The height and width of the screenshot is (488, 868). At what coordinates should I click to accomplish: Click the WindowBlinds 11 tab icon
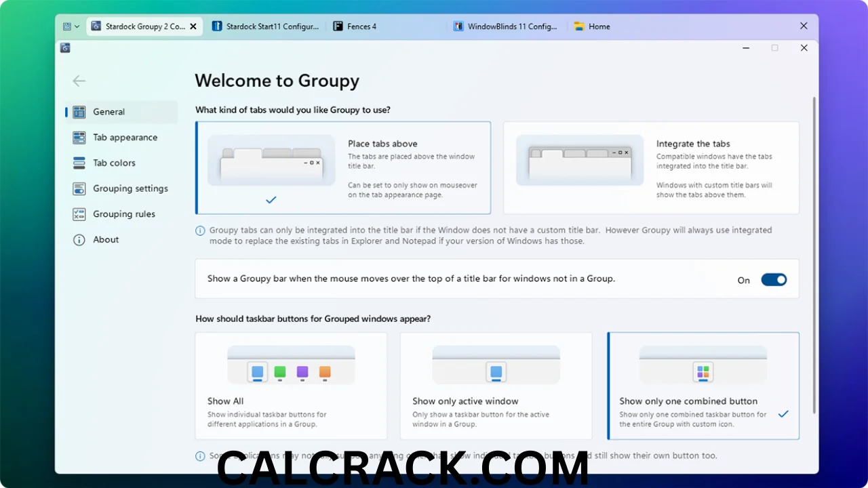[x=458, y=26]
